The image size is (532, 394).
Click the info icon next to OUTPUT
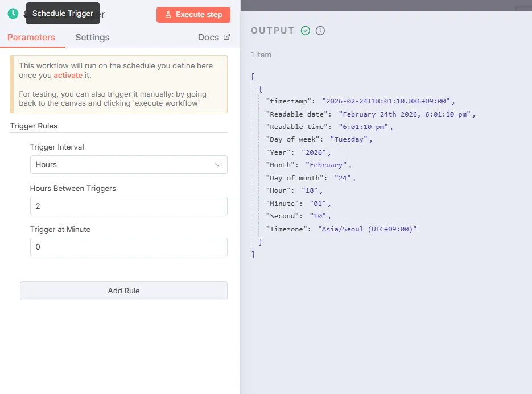[x=320, y=31]
